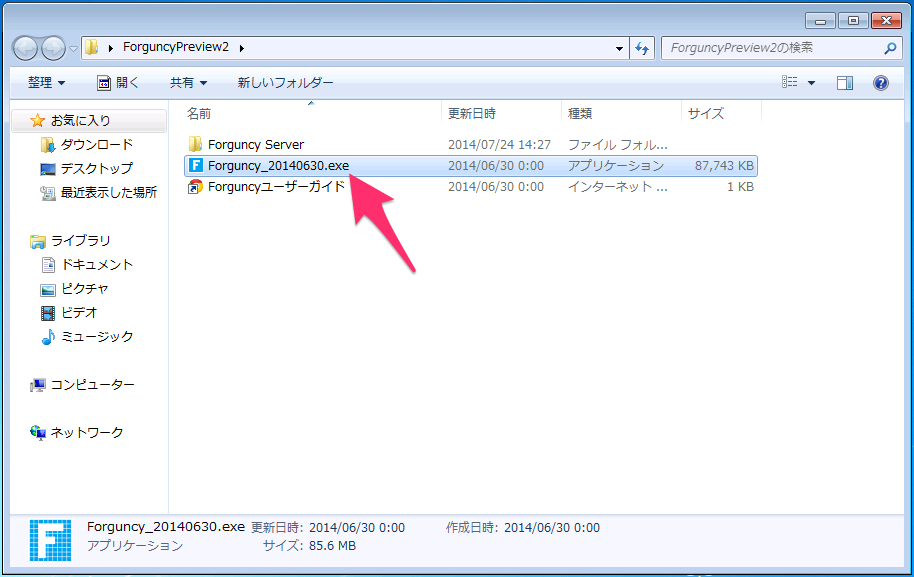Click the サイズ: 85.6 MB detail
Screen dimensions: 914x577
pos(310,546)
